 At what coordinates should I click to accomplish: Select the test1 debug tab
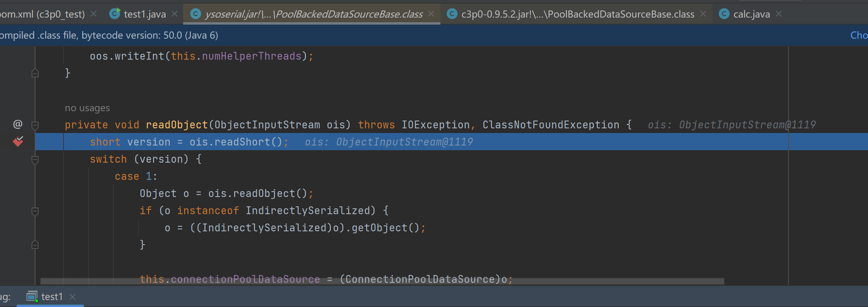click(x=51, y=297)
